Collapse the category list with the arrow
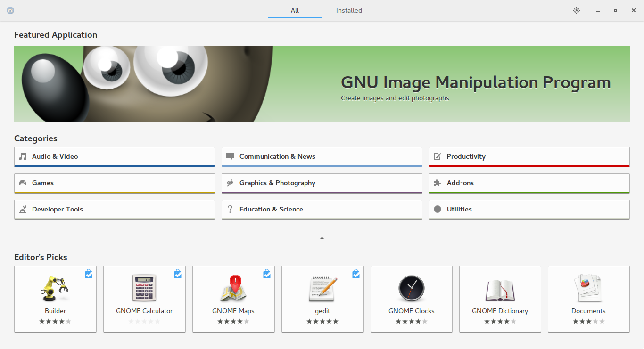The image size is (644, 349). click(322, 238)
